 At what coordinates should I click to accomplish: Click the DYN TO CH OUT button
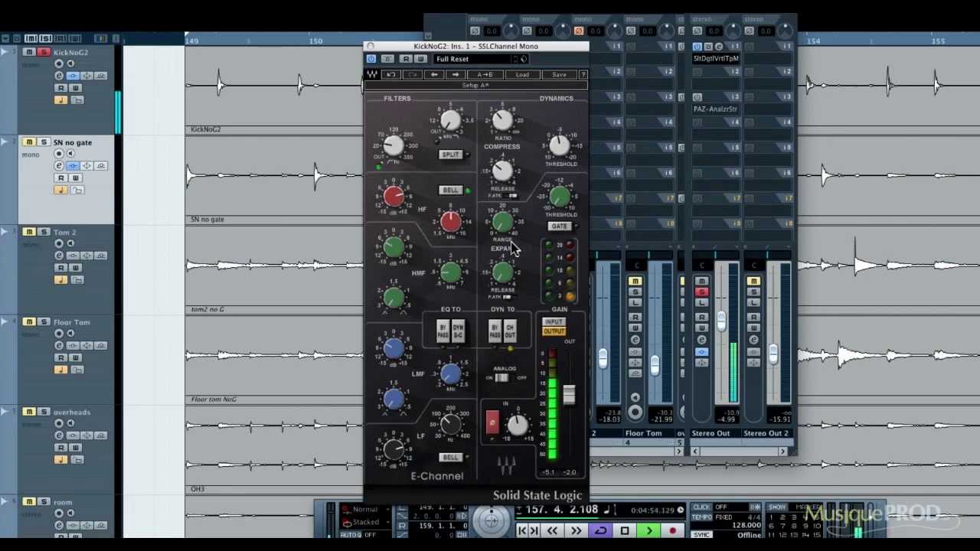coord(510,331)
